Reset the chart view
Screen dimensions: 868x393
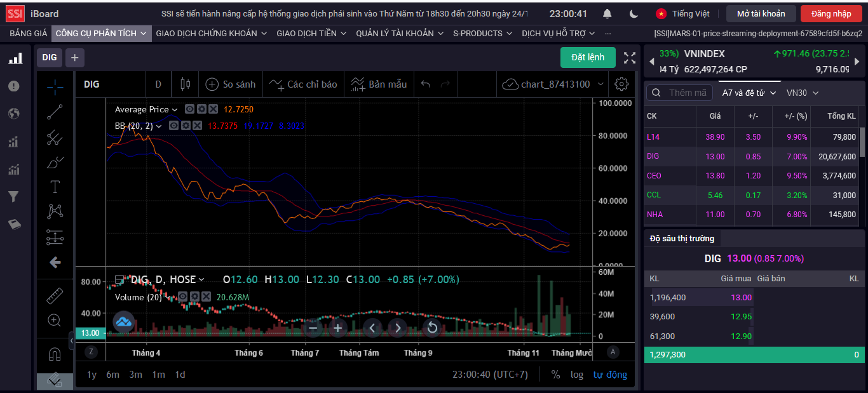[432, 328]
